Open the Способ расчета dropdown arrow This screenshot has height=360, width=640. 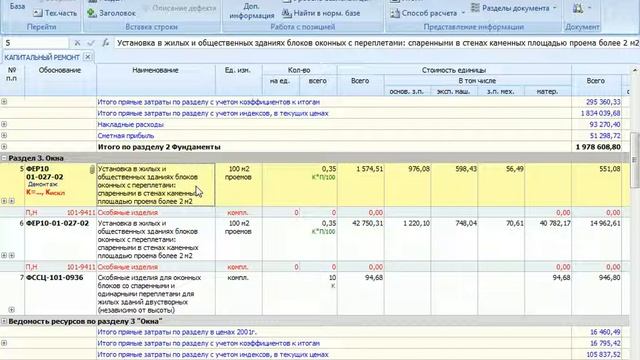click(x=463, y=13)
